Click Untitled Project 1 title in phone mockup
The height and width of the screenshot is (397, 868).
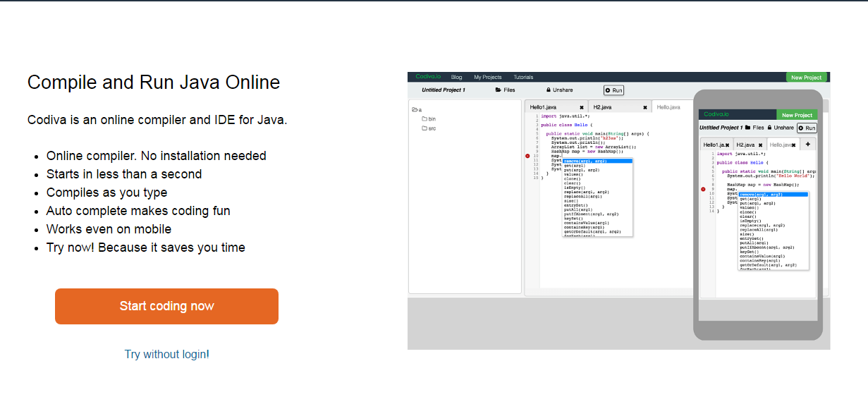[x=721, y=128]
